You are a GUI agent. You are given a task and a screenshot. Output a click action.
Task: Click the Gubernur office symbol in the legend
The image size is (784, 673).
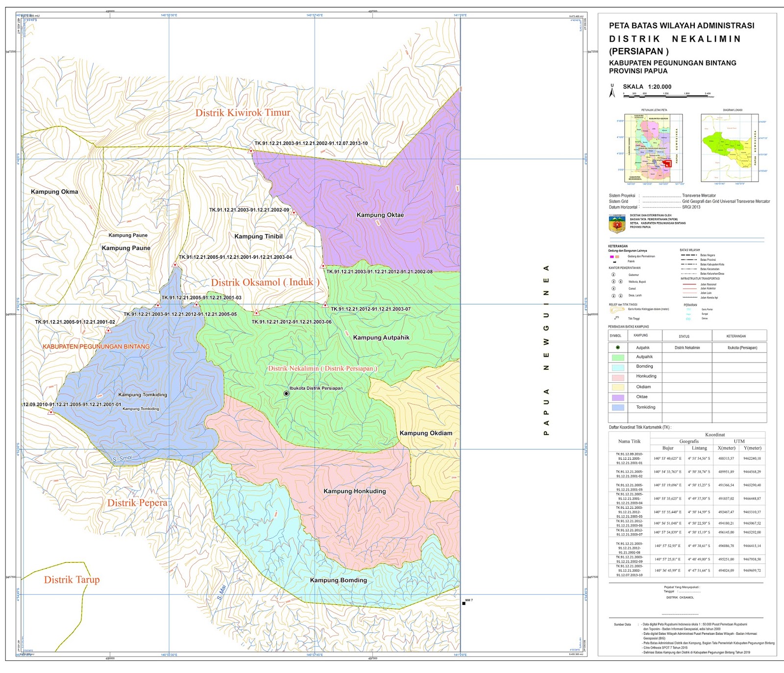coord(613,274)
